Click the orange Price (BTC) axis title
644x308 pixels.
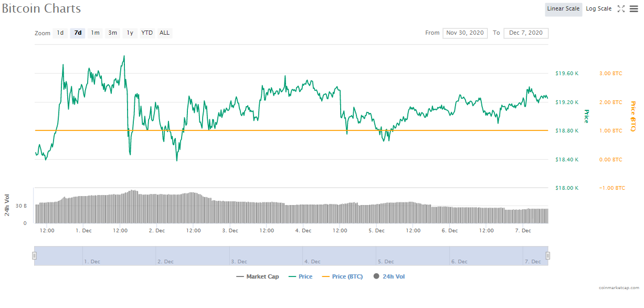[x=632, y=116]
